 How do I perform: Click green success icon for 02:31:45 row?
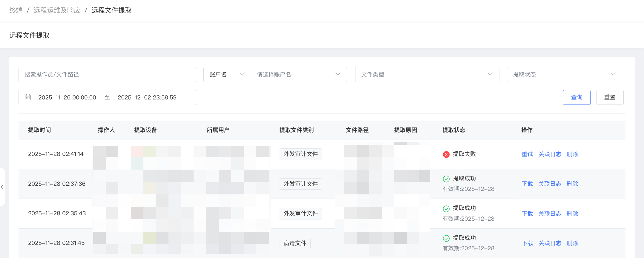pyautogui.click(x=446, y=238)
